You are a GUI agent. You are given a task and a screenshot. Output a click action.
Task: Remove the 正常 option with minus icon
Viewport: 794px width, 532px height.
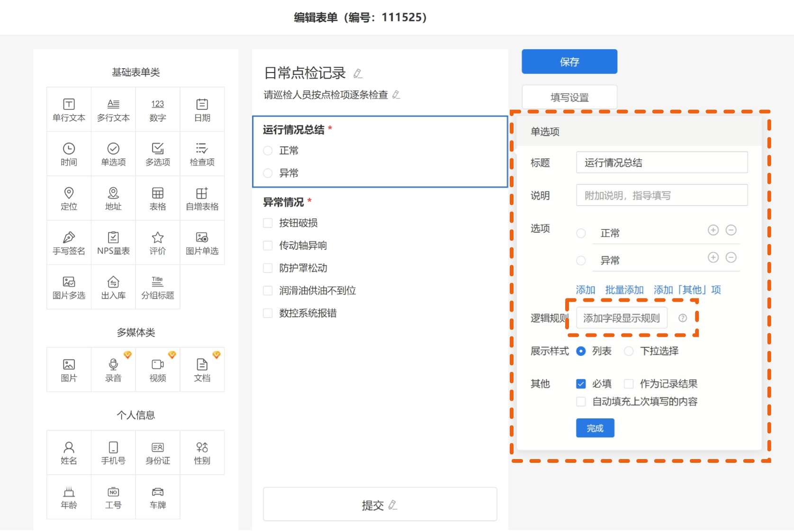tap(731, 230)
